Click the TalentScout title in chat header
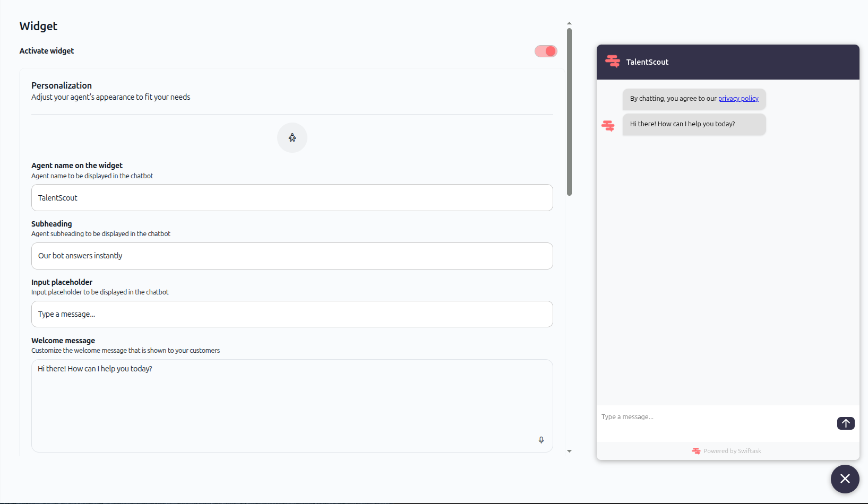Image resolution: width=868 pixels, height=504 pixels. click(647, 62)
